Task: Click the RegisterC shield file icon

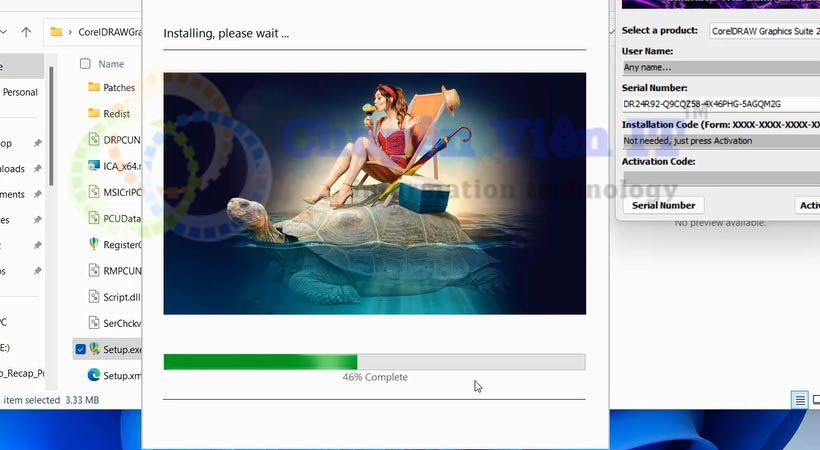Action: (x=94, y=244)
